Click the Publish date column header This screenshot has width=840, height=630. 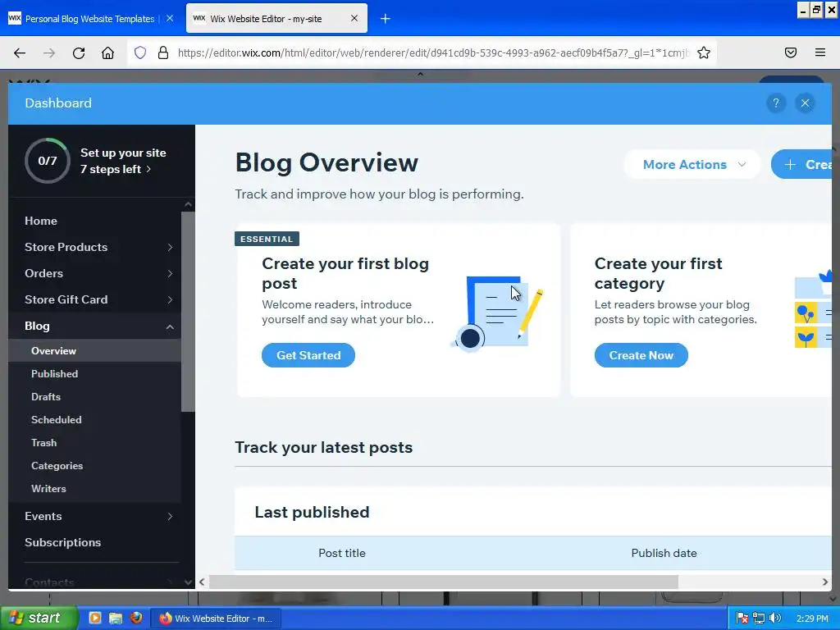[x=664, y=553]
